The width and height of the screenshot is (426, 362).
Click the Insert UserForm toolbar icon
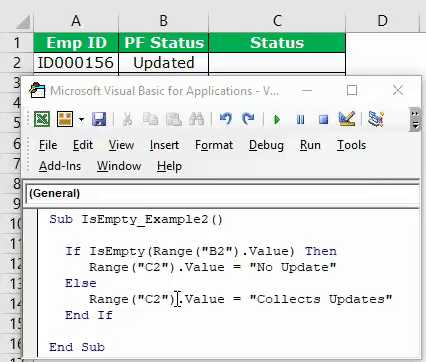click(x=65, y=119)
